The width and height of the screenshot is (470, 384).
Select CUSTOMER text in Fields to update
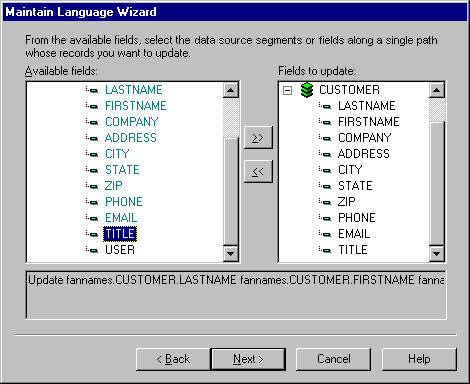[x=349, y=90]
